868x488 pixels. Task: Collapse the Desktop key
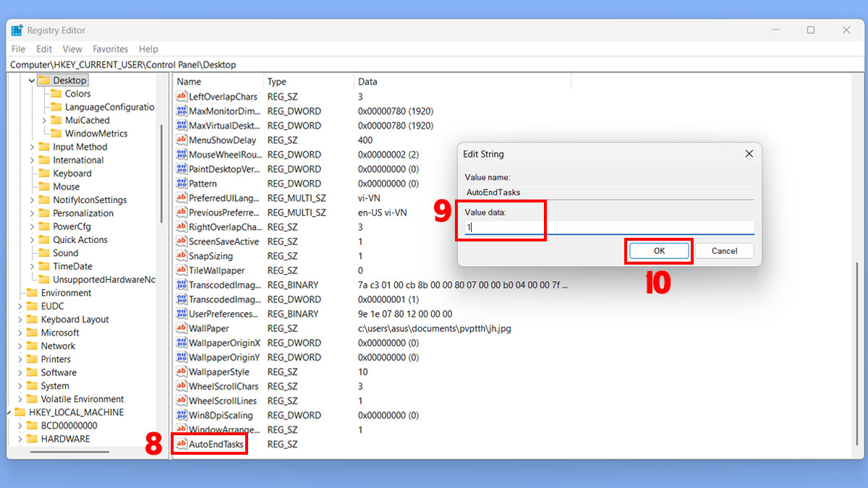click(32, 81)
